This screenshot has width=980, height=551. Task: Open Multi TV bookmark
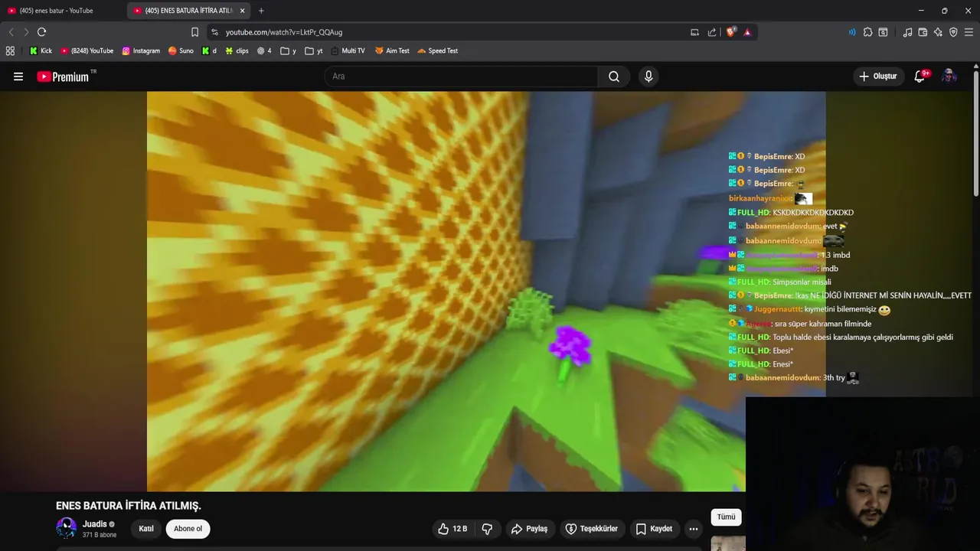pos(348,51)
